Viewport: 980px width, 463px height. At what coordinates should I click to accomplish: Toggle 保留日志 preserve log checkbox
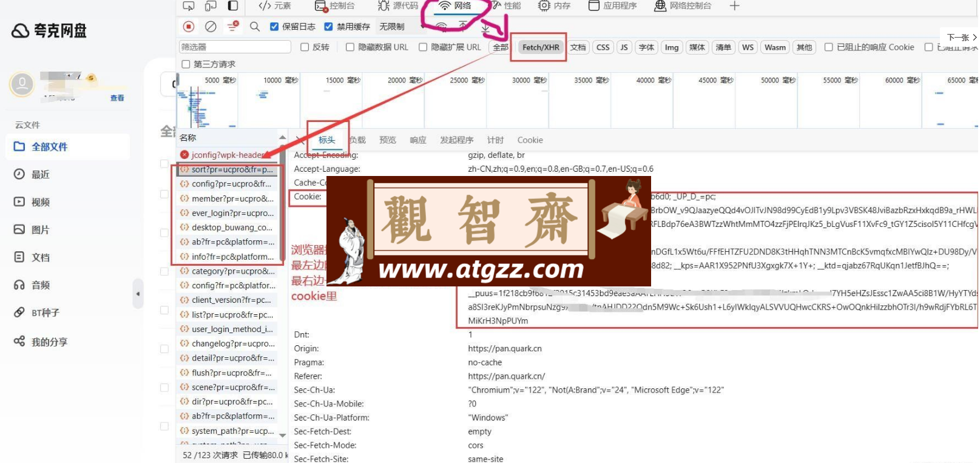(274, 27)
